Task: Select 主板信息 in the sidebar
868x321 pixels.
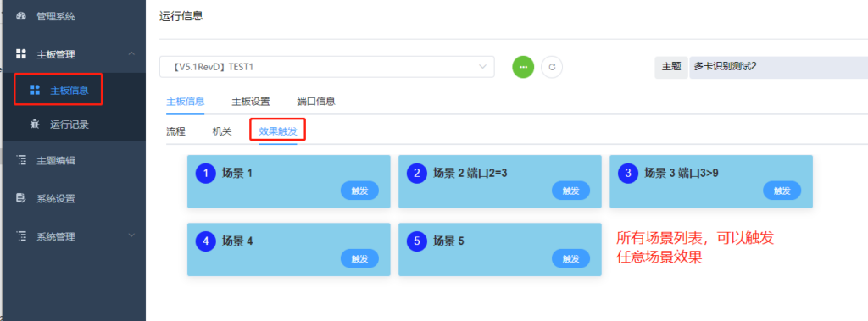Action: click(x=58, y=91)
